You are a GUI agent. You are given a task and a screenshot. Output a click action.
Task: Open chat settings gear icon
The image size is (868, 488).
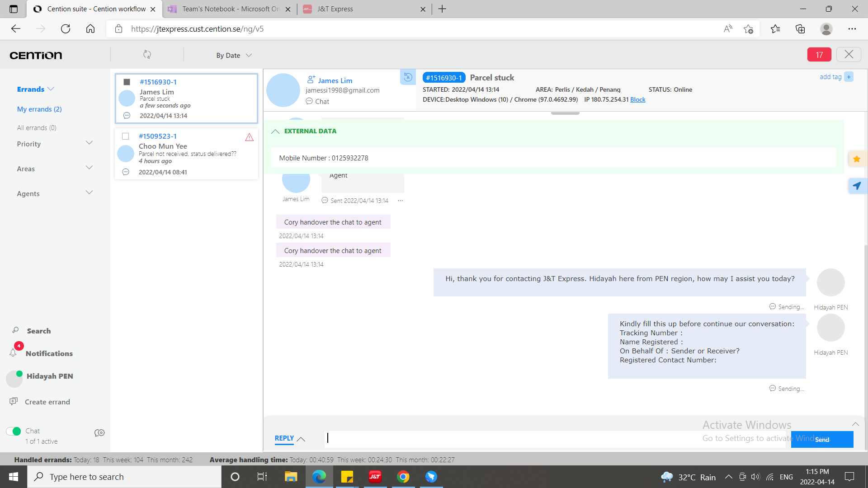coord(99,433)
